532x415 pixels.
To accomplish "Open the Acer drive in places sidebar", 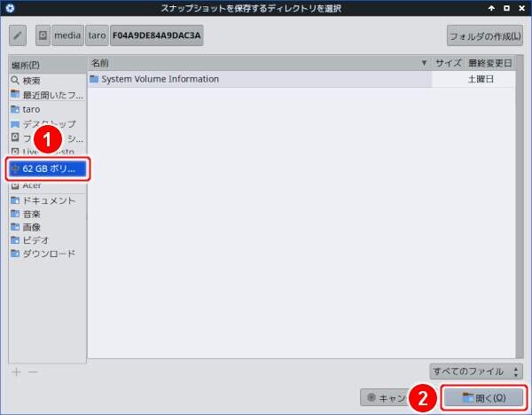I will point(32,185).
